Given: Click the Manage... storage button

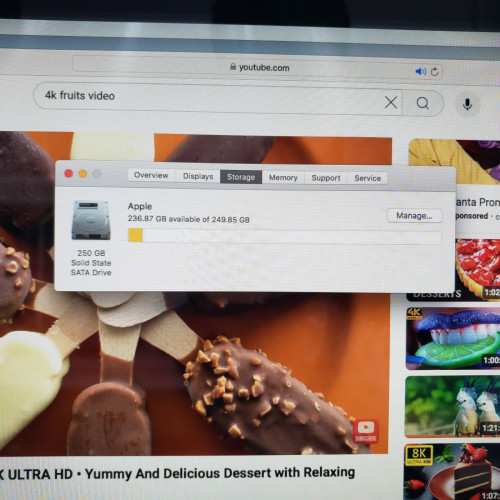Looking at the screenshot, I should tap(414, 216).
